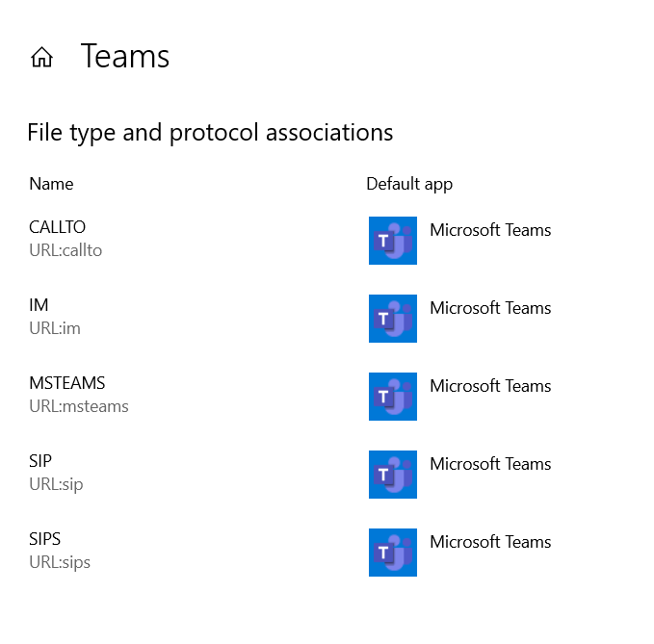Click the Teams icon for SIPS protocol
This screenshot has height=644, width=654.
click(392, 553)
